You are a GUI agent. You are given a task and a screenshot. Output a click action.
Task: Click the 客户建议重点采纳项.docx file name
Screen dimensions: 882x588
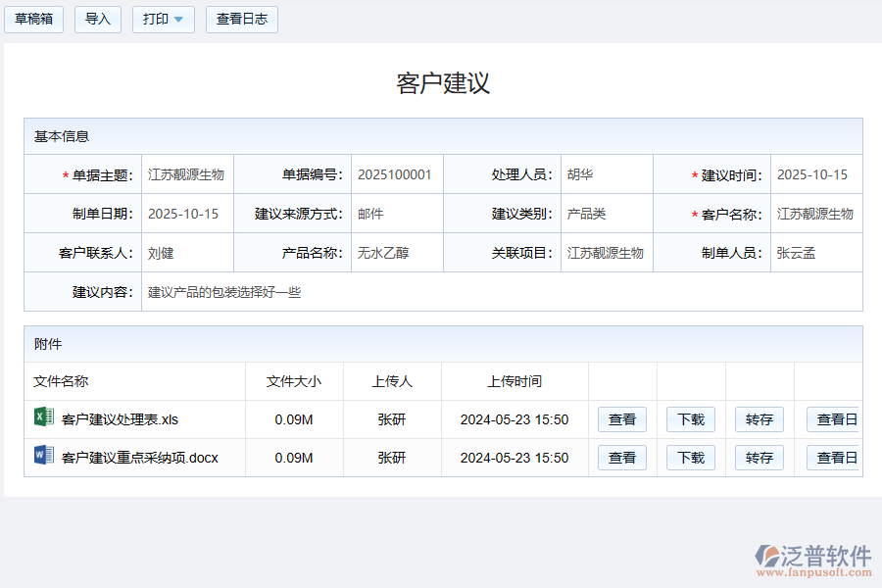click(x=139, y=458)
